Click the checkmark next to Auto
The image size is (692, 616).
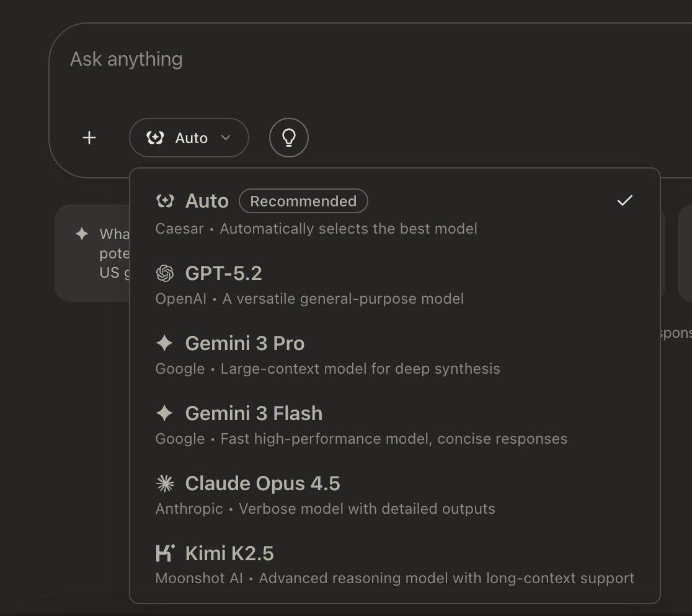tap(625, 201)
